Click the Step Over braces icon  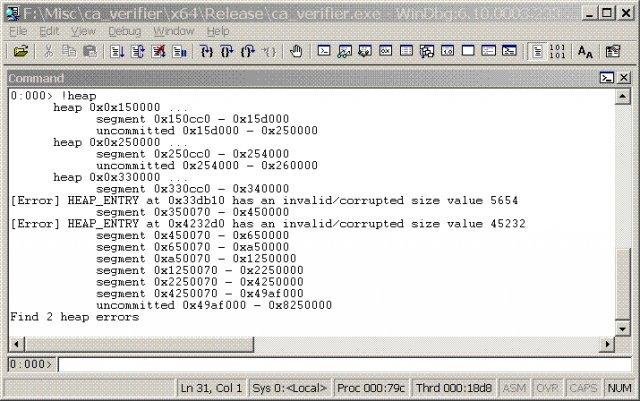tap(227, 51)
